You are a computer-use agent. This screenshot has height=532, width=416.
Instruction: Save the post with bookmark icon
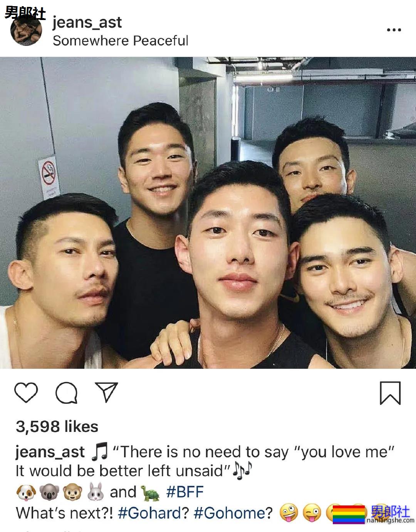(x=390, y=393)
